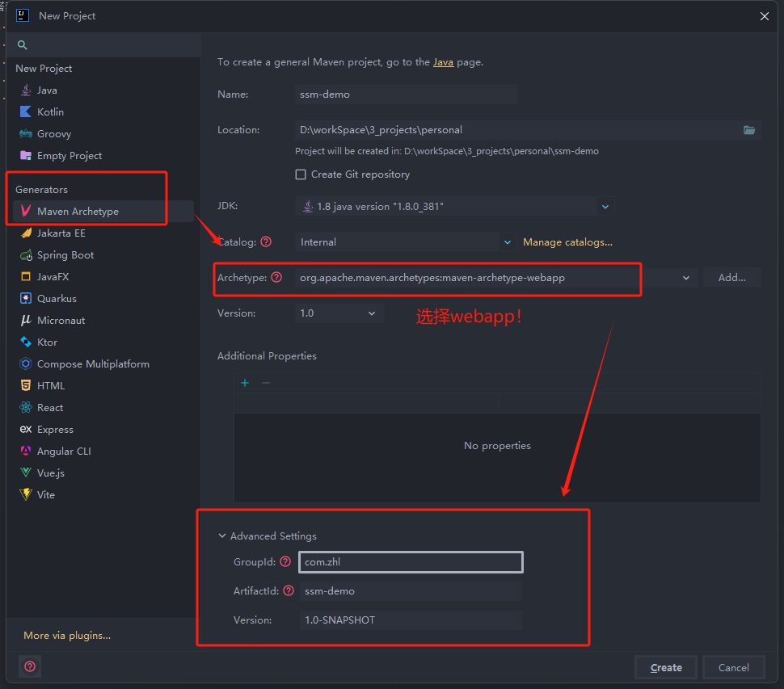Click the Add... archetype button
This screenshot has height=689, width=784.
731,278
